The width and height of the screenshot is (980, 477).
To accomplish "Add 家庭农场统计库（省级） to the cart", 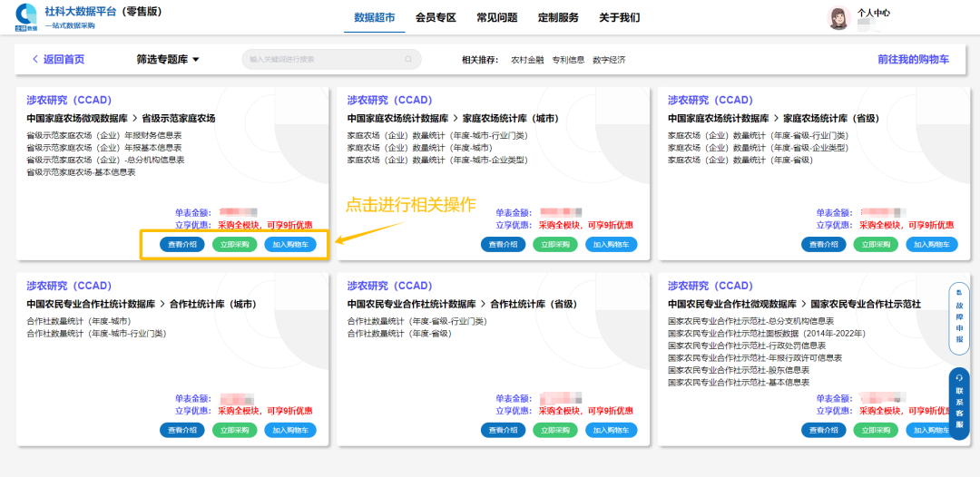I will (x=932, y=245).
